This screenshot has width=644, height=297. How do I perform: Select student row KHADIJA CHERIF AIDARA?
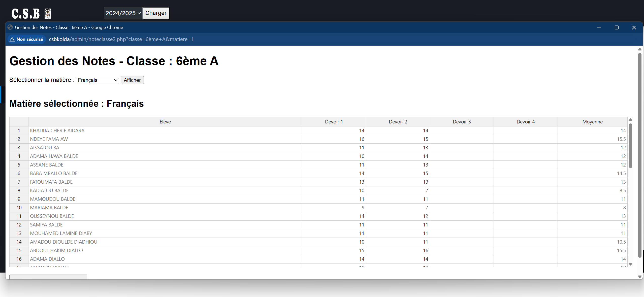pos(57,130)
